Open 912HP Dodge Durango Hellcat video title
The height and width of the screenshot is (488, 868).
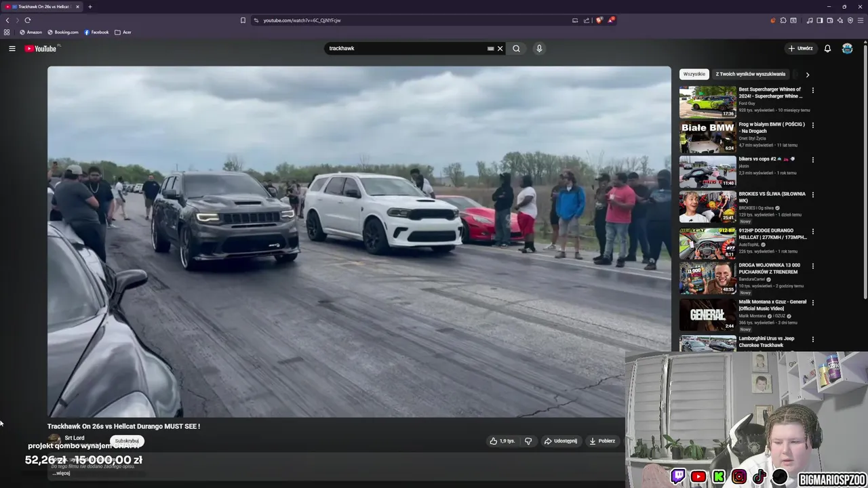click(x=772, y=234)
